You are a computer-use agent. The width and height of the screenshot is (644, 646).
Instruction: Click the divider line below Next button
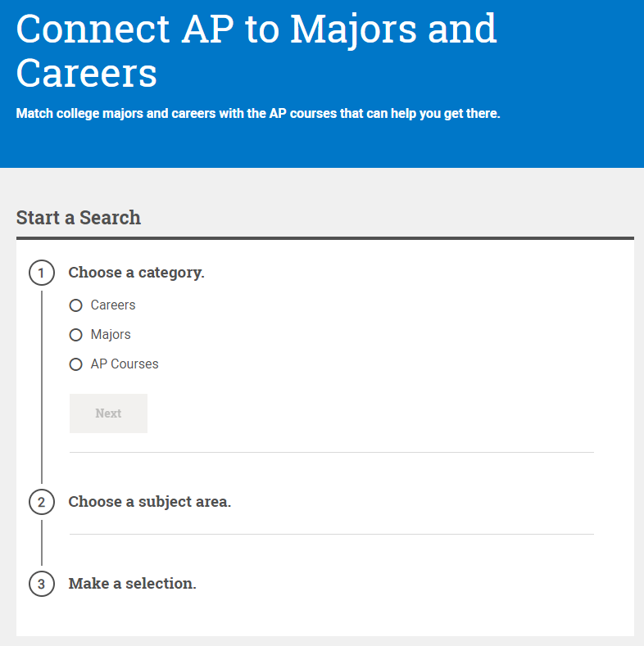[331, 452]
